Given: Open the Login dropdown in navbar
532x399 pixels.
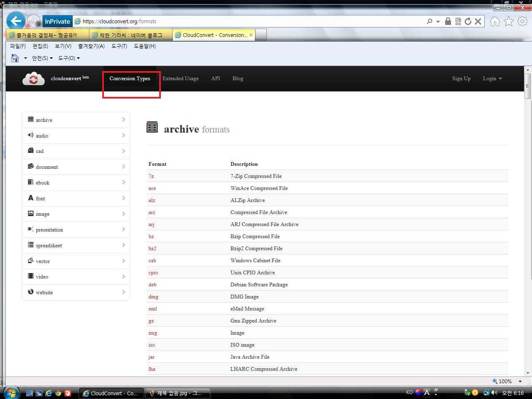Looking at the screenshot, I should coord(492,79).
